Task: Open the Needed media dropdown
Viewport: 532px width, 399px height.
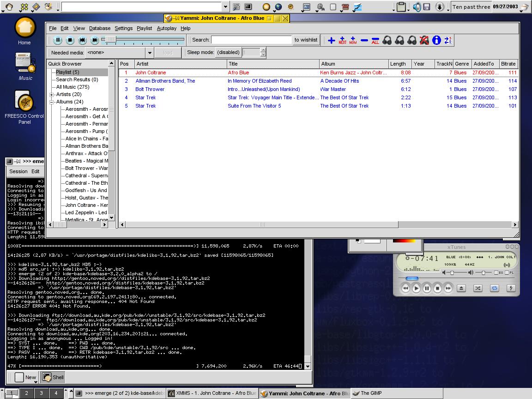Action: 150,53
